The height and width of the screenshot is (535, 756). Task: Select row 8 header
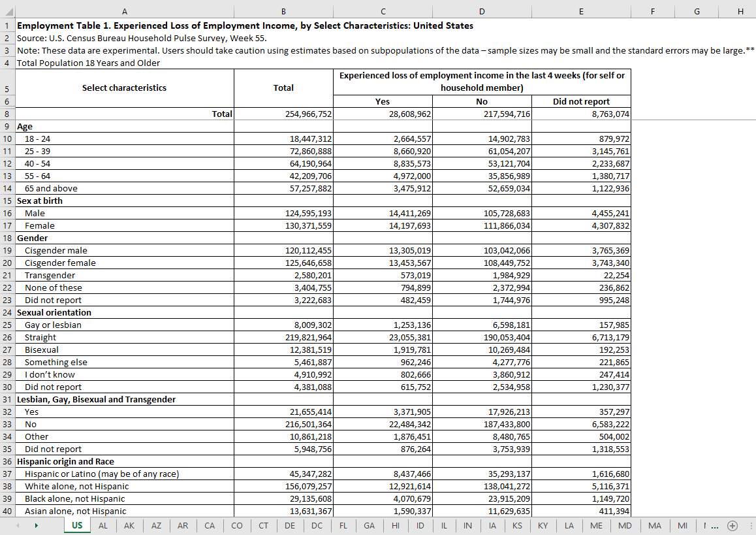7,114
